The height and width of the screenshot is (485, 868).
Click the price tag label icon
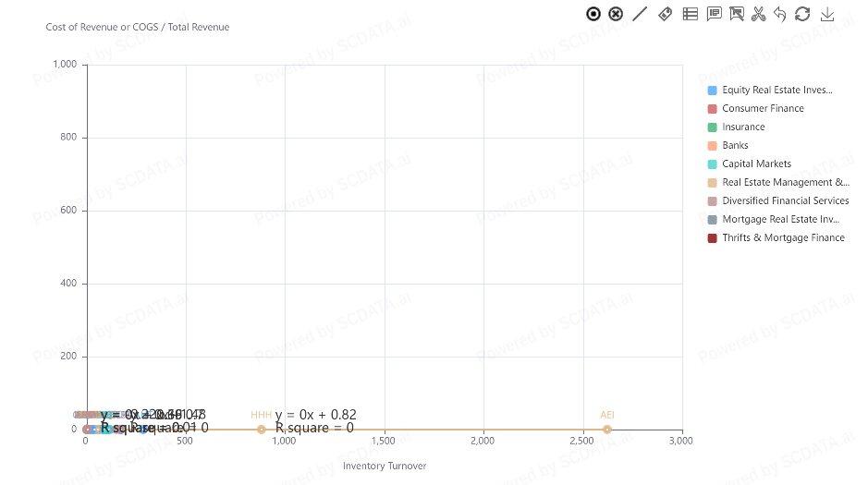665,14
